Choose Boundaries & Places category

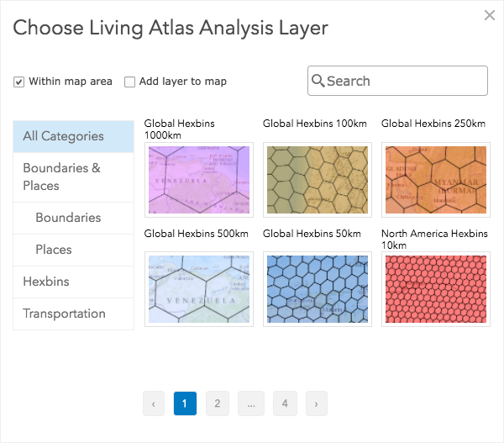pos(73,177)
